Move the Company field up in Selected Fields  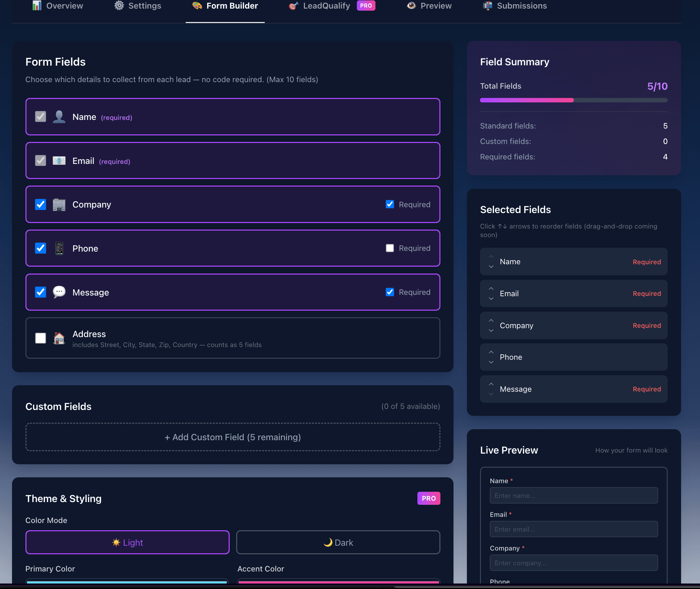pyautogui.click(x=491, y=321)
